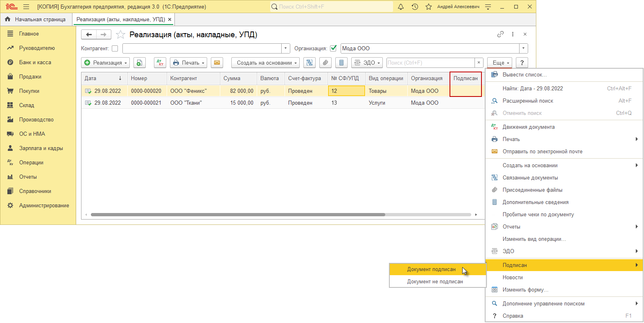Choose Связанные документы menu item

pos(564,177)
